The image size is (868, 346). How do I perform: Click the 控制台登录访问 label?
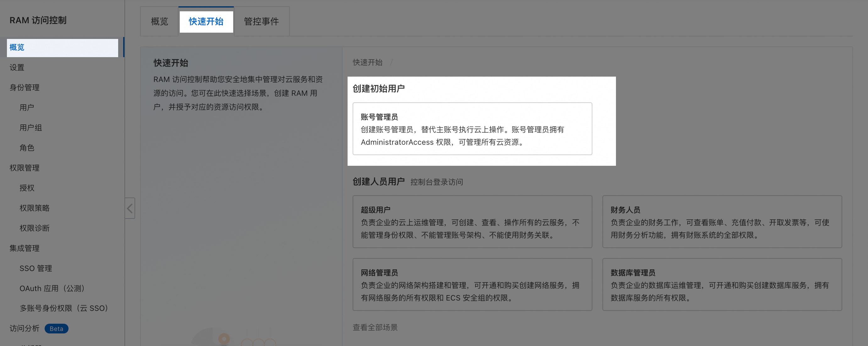pyautogui.click(x=437, y=182)
